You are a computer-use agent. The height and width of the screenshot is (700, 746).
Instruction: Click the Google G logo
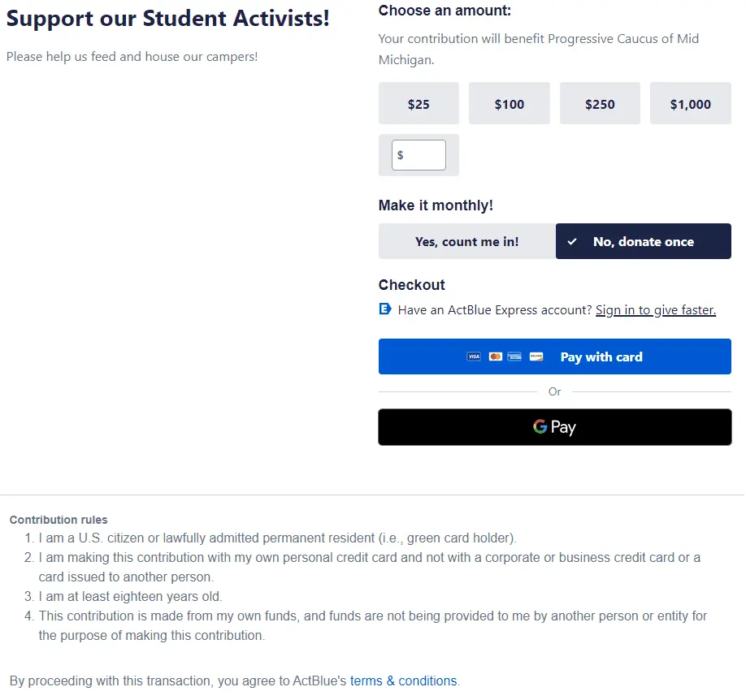point(540,426)
